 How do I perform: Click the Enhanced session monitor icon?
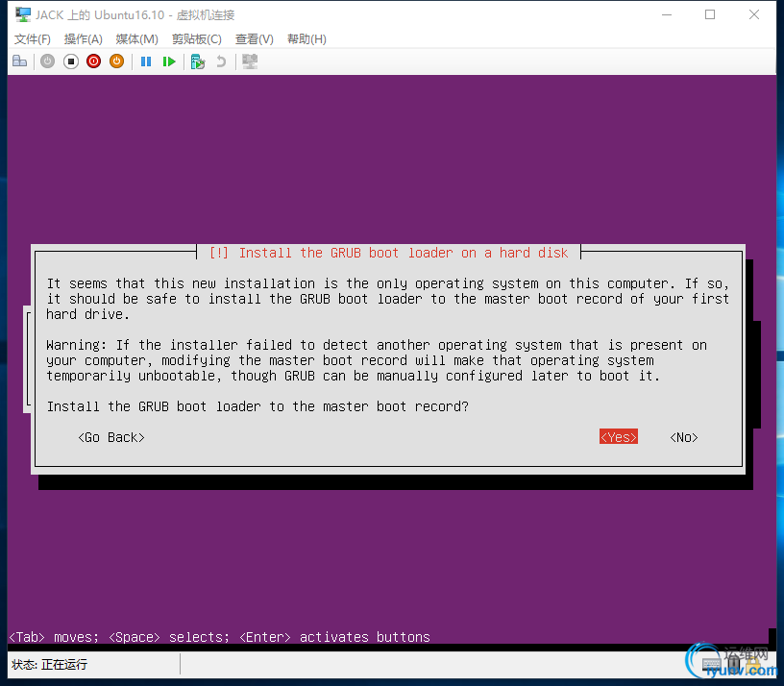point(250,61)
